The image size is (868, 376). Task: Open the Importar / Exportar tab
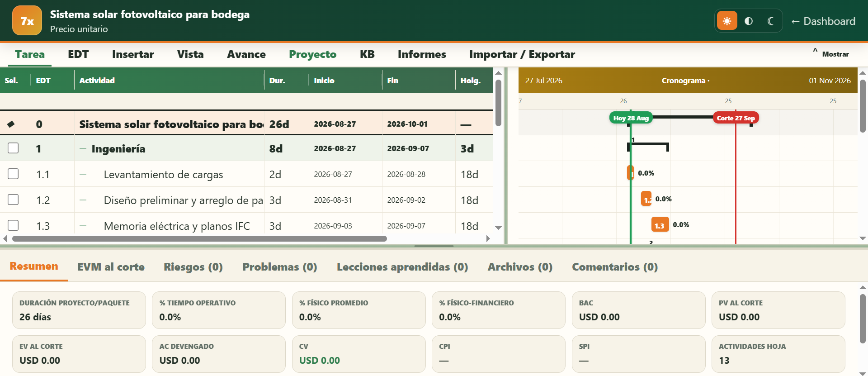click(x=522, y=54)
